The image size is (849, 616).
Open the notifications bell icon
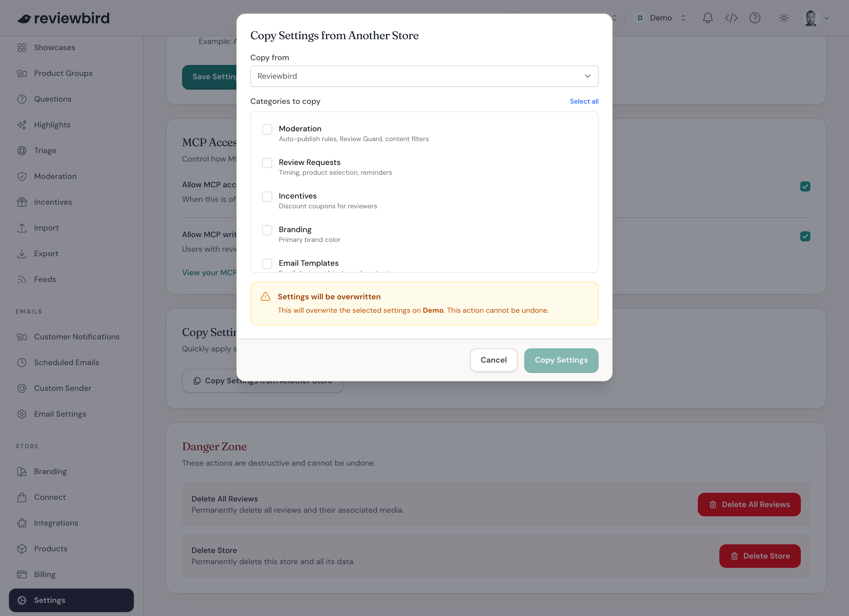pyautogui.click(x=708, y=18)
